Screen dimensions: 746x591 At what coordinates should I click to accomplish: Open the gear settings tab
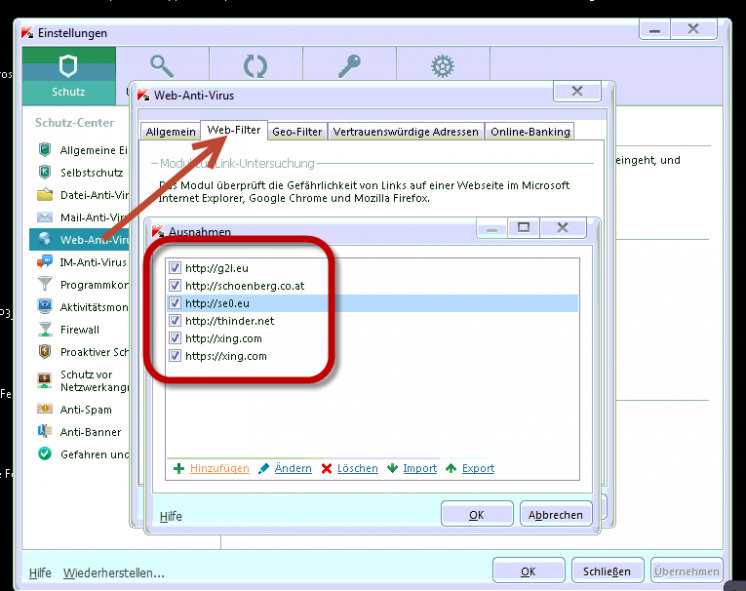tap(443, 66)
